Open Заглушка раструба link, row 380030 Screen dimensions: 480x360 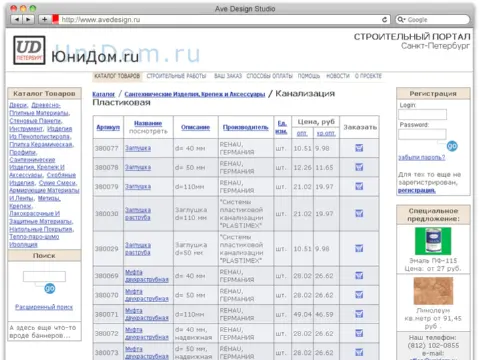pyautogui.click(x=138, y=214)
